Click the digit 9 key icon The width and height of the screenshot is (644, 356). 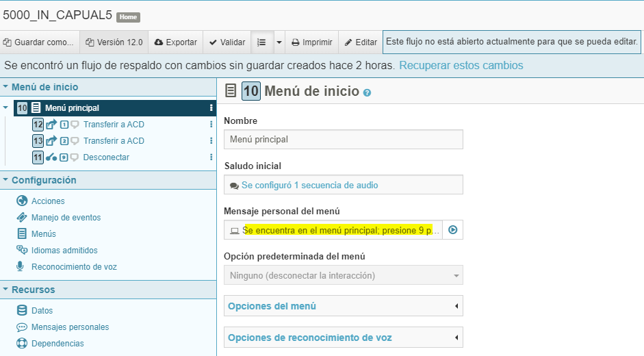[x=64, y=157]
